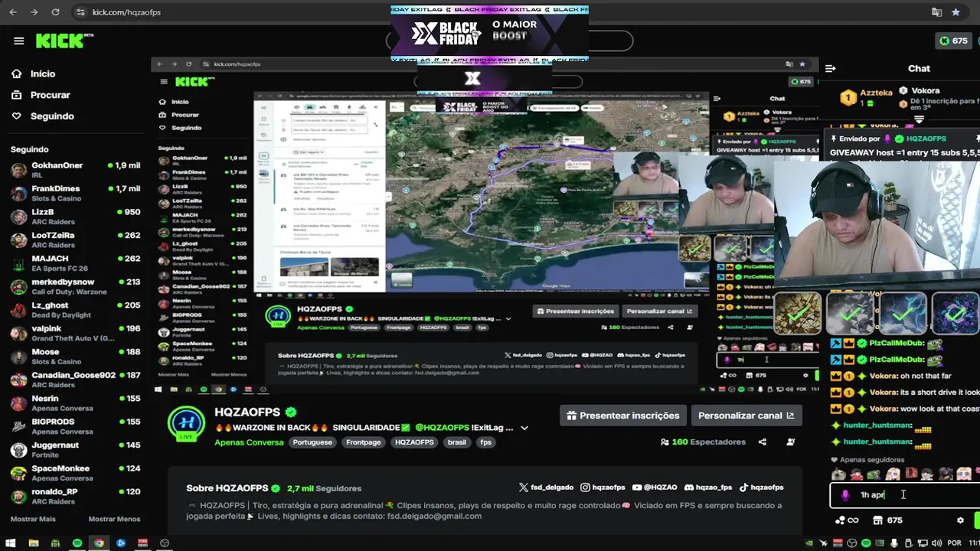
Task: Collapse the chat panel with arrow icon
Action: tap(831, 68)
